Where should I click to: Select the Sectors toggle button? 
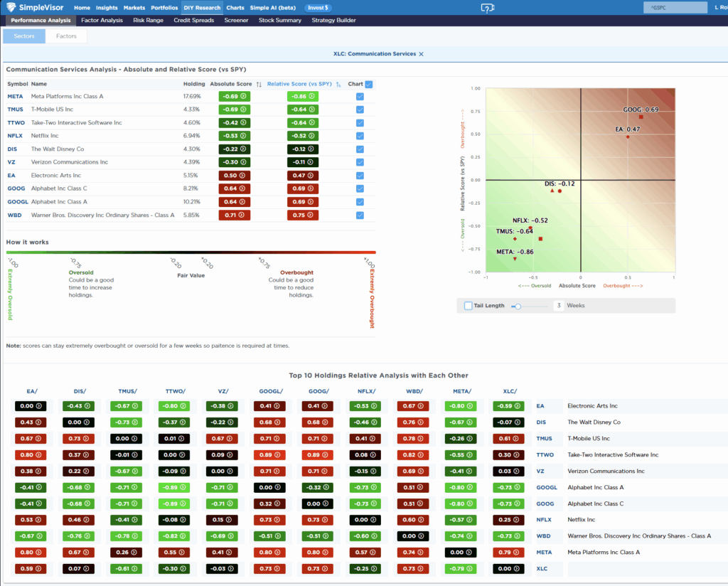click(x=23, y=34)
